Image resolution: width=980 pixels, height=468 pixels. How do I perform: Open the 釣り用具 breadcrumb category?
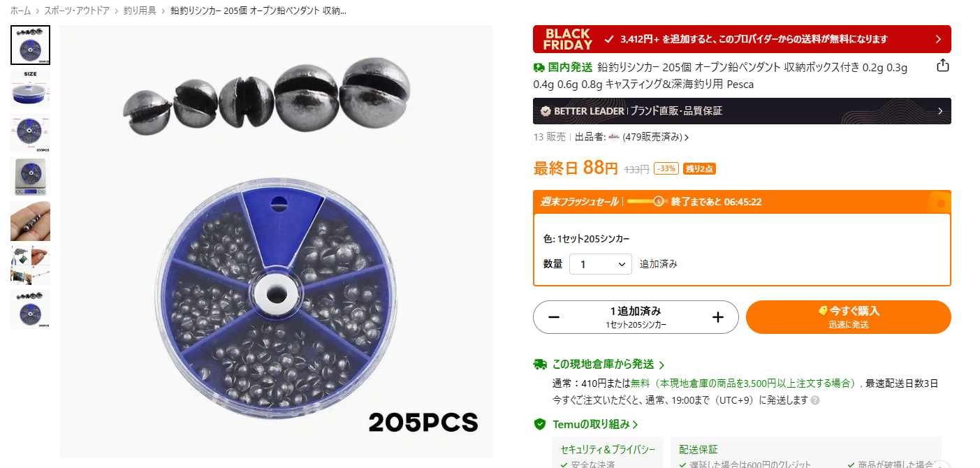coord(140,10)
